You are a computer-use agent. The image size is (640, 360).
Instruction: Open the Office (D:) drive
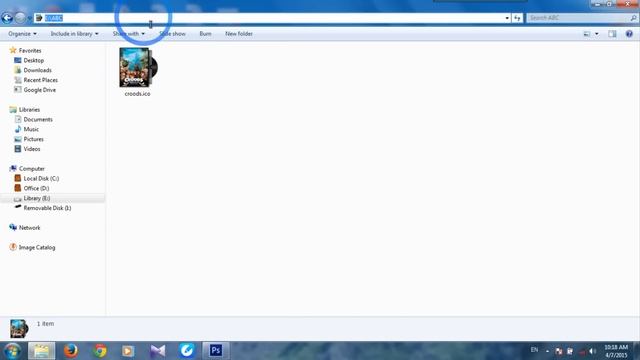pyautogui.click(x=36, y=188)
